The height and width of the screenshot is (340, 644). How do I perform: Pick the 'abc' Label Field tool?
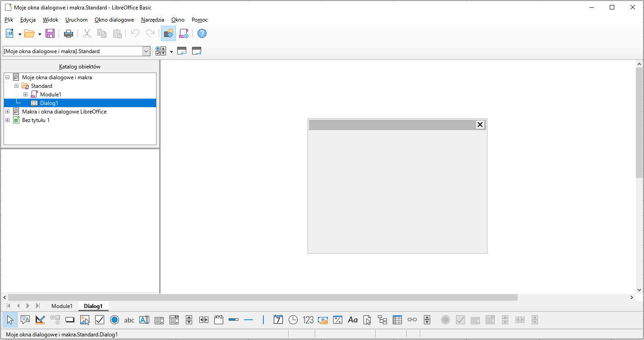click(x=129, y=320)
